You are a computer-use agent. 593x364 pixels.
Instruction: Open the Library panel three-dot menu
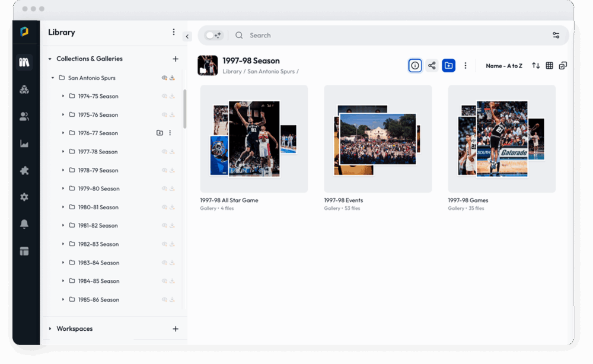click(x=174, y=32)
